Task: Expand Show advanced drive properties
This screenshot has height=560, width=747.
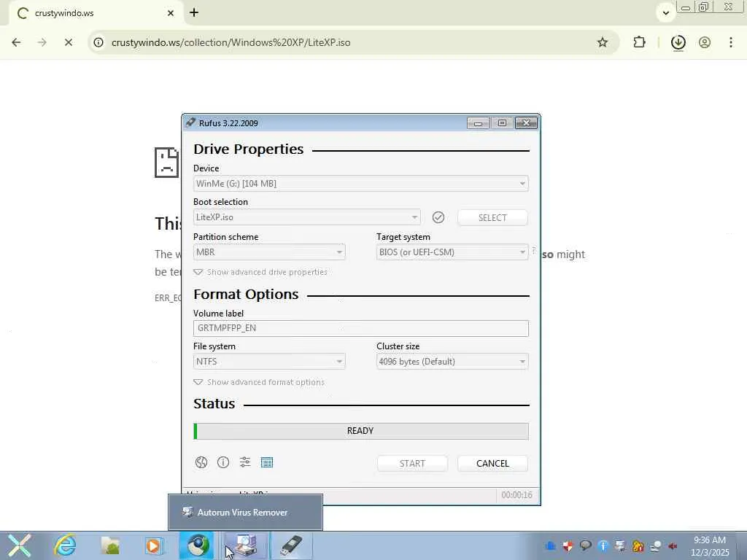Action: [260, 273]
